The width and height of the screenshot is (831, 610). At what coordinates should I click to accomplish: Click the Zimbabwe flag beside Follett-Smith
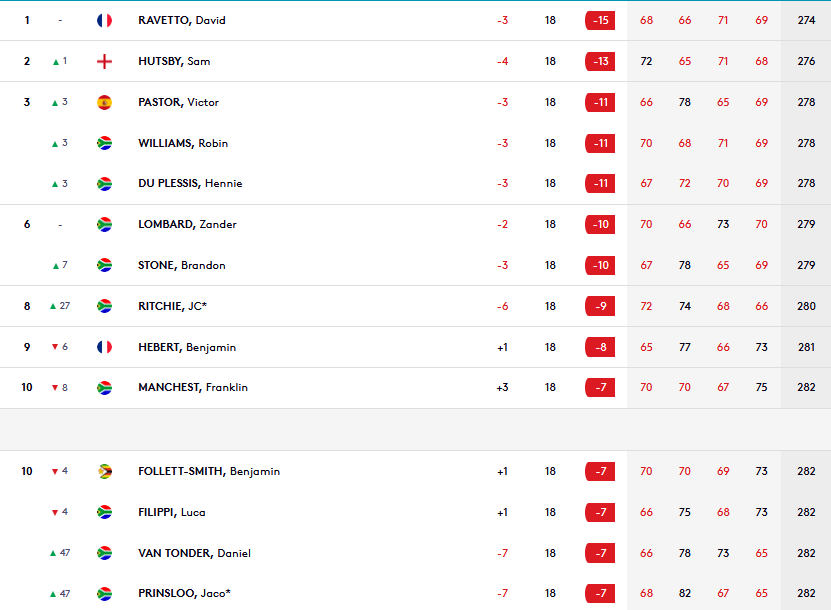tap(104, 471)
